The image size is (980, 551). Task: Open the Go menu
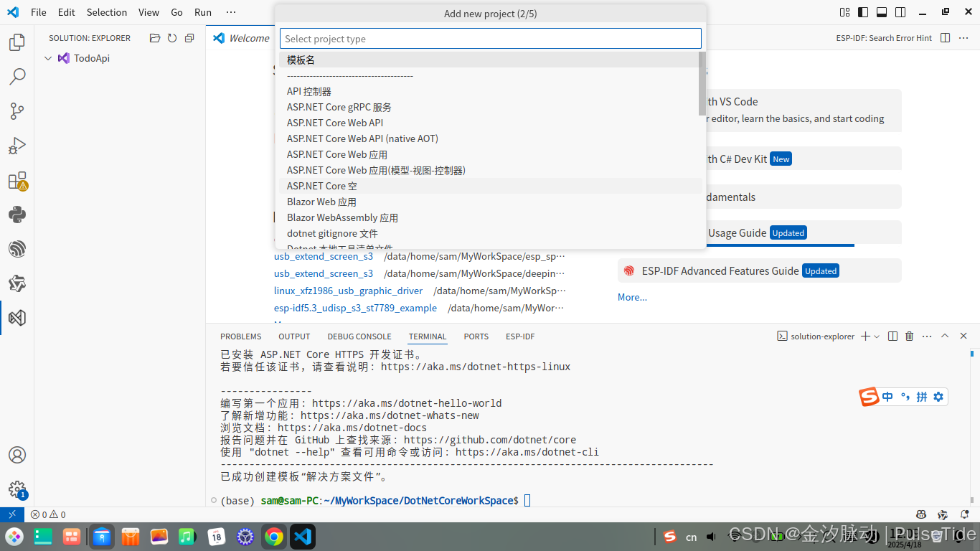tap(177, 12)
